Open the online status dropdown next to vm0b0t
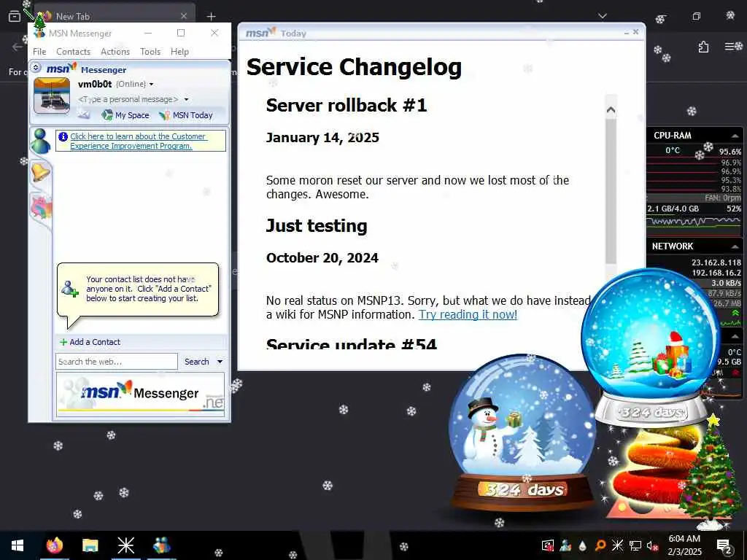This screenshot has height=560, width=747. pyautogui.click(x=152, y=85)
